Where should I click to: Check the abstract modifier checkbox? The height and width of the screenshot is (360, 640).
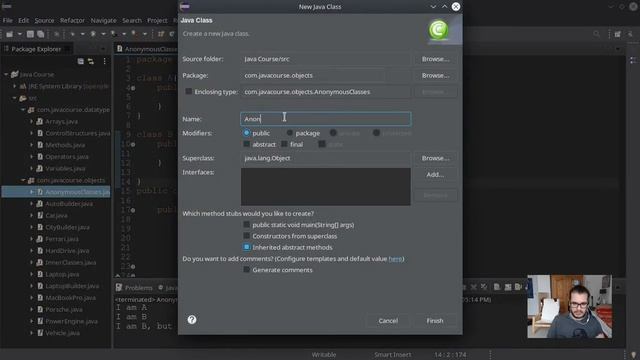pos(246,144)
